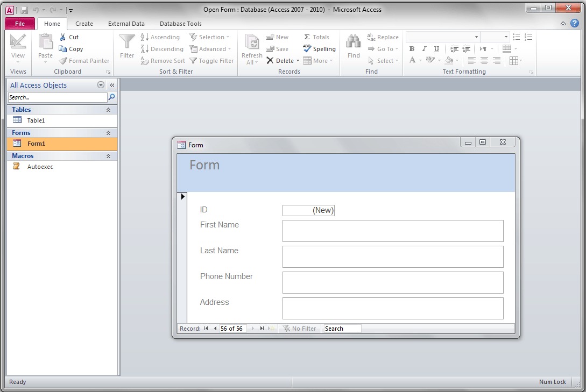Open the Clipboard group dialog launcher
The height and width of the screenshot is (392, 586).
click(108, 72)
